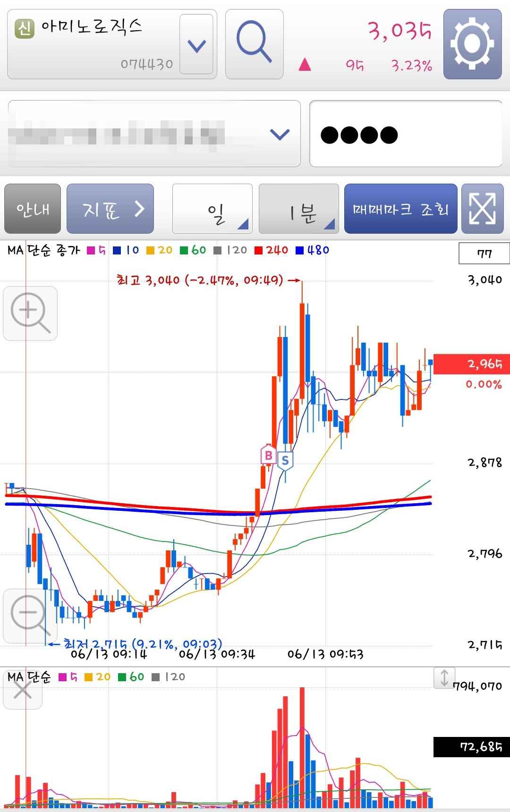Image resolution: width=510 pixels, height=812 pixels.
Task: Tap the 최저 2,715 low label
Action: tap(142, 643)
